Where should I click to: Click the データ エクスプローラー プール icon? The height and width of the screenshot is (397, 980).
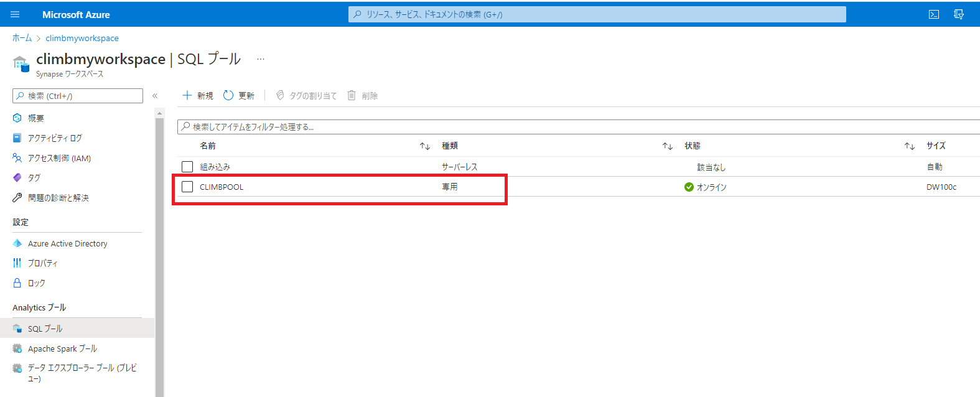17,368
